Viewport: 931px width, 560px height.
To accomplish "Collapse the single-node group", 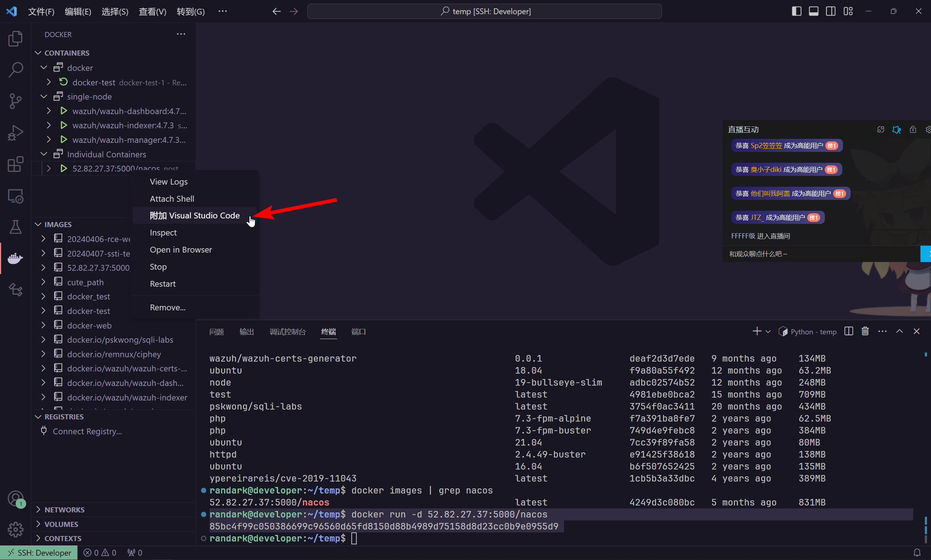I will pyautogui.click(x=44, y=97).
